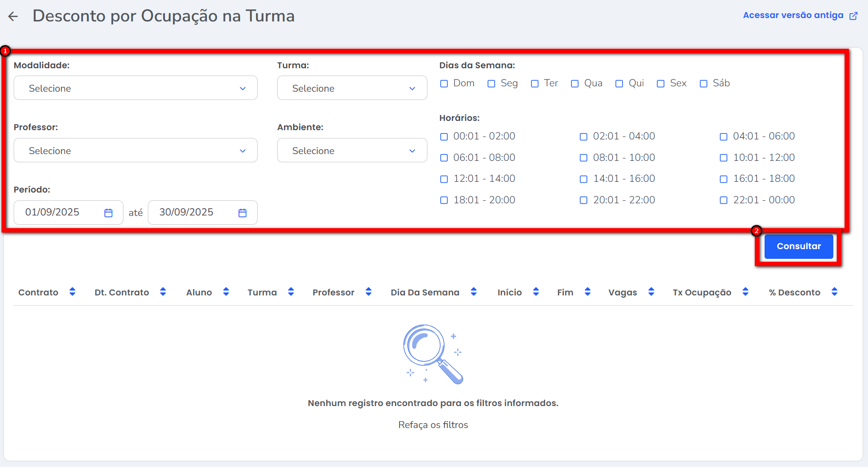The image size is (868, 467).
Task: Select the 18:01 - 20:00 time slot
Action: click(444, 200)
